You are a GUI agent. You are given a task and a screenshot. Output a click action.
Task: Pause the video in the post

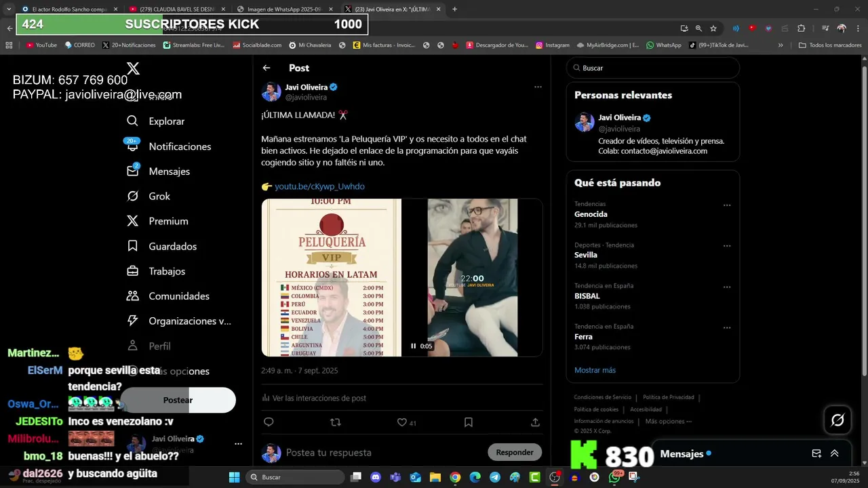[x=413, y=346]
